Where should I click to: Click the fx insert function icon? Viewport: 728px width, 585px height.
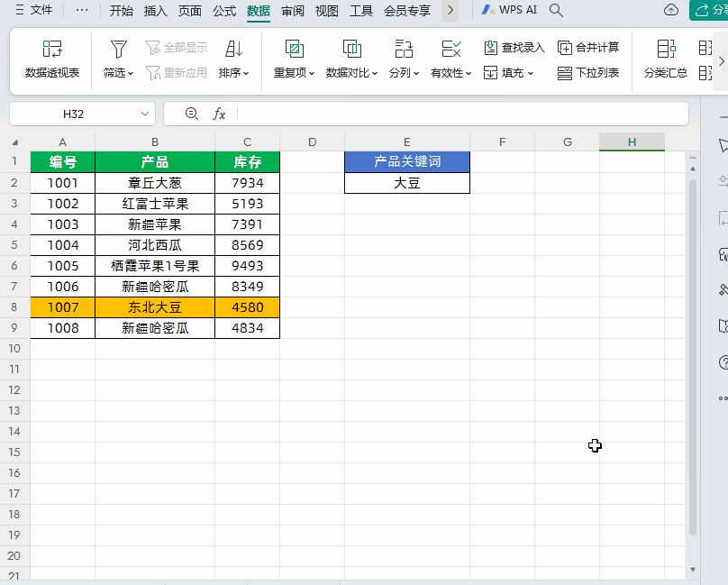219,114
